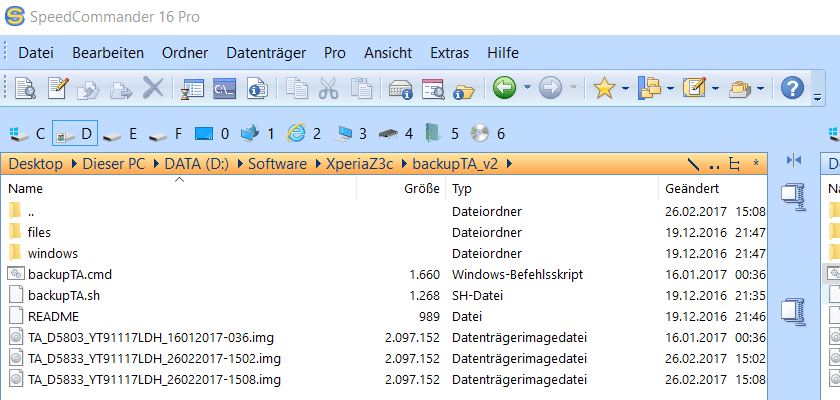
Task: Open the Ordner menu
Action: 185,53
